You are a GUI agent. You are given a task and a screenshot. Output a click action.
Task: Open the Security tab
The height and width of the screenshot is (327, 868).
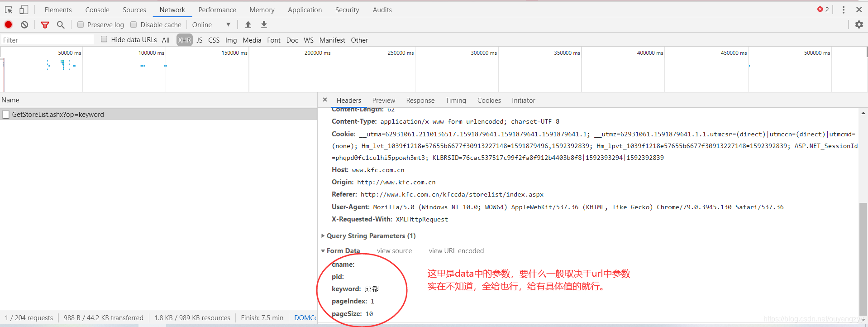[x=347, y=10]
